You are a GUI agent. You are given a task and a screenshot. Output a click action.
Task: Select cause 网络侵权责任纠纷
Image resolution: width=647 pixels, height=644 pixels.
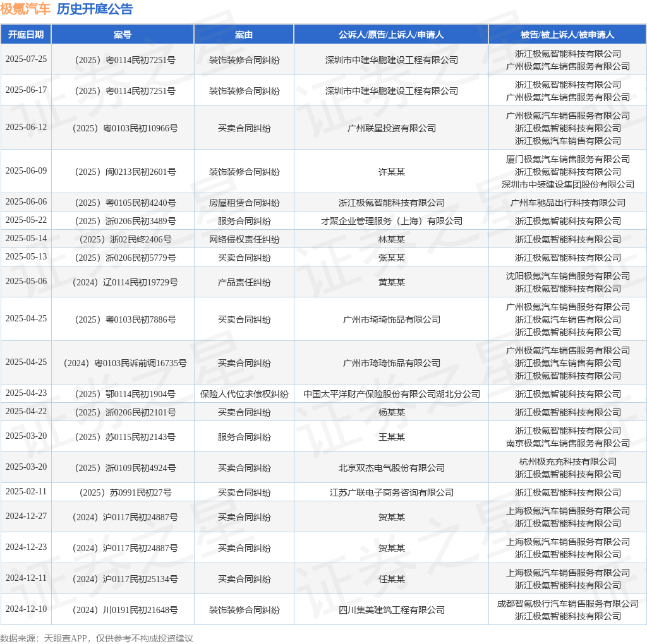point(244,239)
